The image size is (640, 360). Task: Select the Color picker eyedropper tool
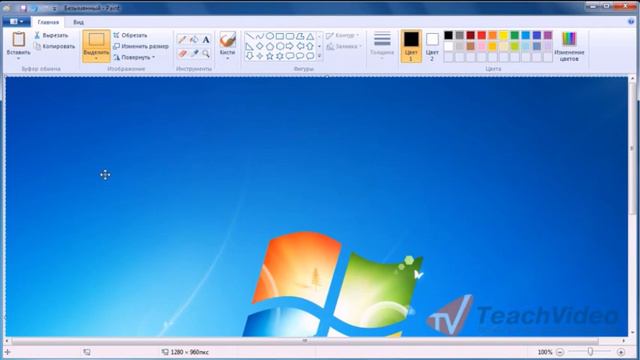pyautogui.click(x=194, y=53)
